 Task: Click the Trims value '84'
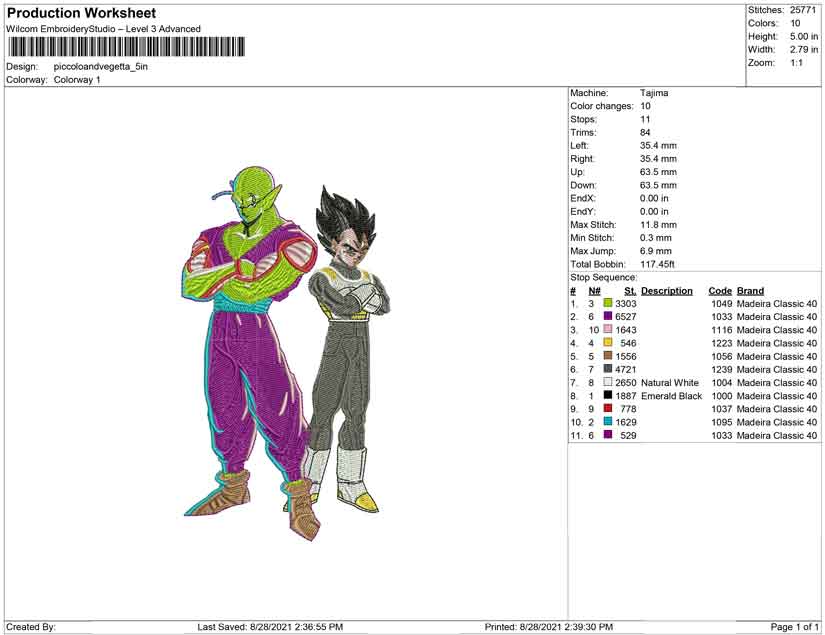[x=645, y=132]
